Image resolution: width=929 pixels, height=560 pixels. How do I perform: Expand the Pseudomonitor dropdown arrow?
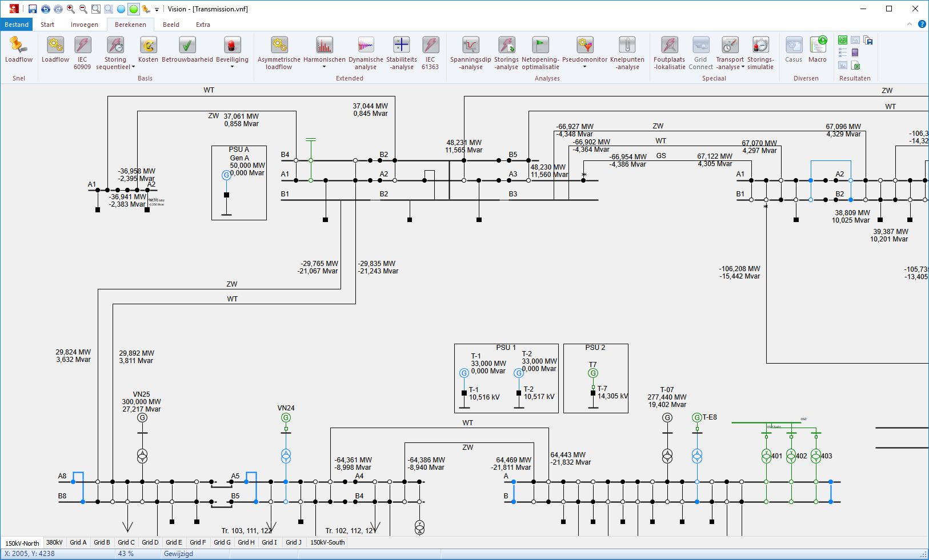tap(584, 66)
